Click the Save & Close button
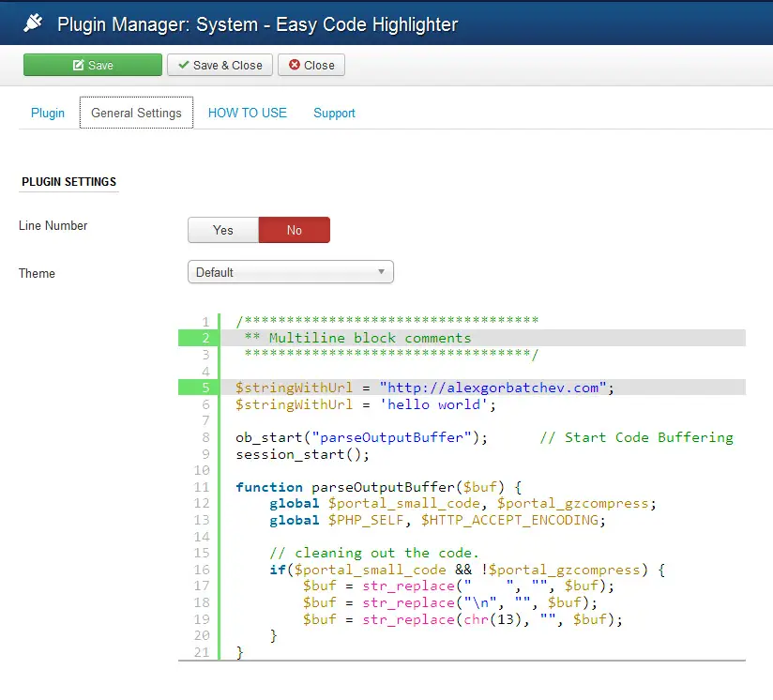 [220, 65]
